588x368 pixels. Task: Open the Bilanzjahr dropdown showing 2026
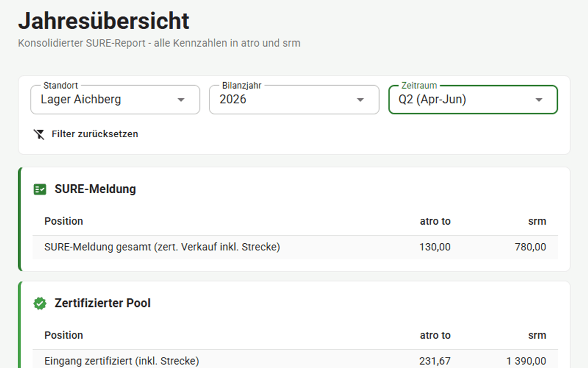(294, 100)
